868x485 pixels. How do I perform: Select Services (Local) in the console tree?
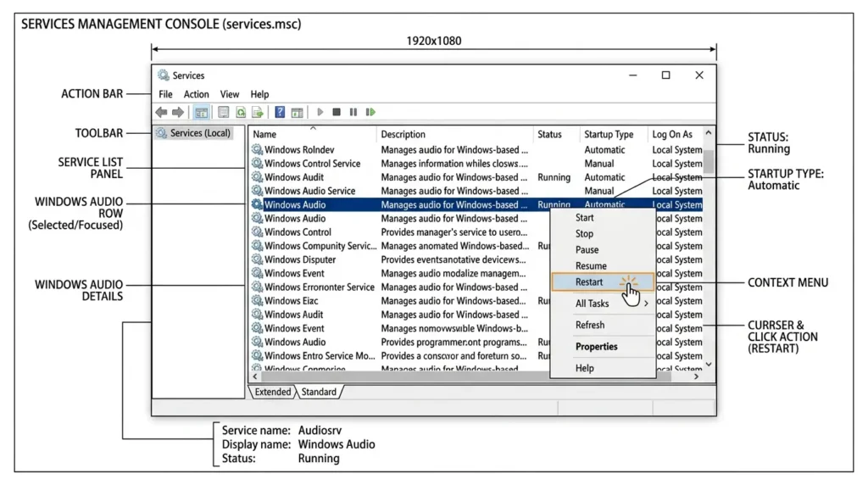193,133
